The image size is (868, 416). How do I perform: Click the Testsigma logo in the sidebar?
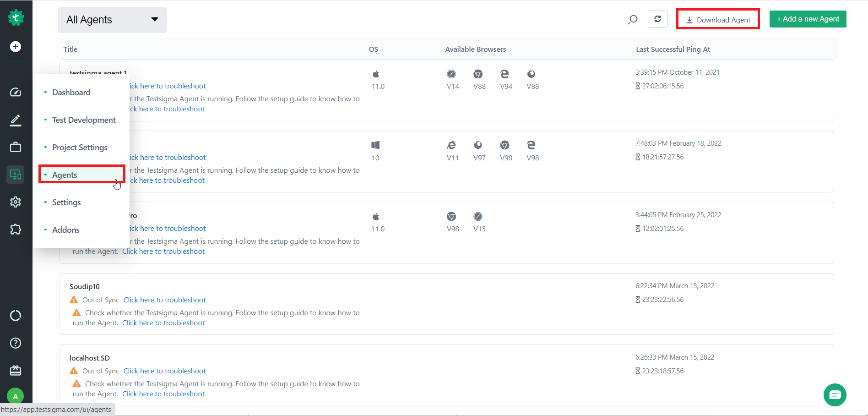(16, 18)
